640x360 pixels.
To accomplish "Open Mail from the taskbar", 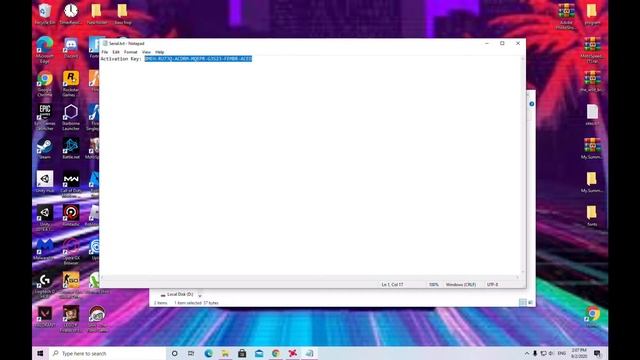I will (x=259, y=353).
